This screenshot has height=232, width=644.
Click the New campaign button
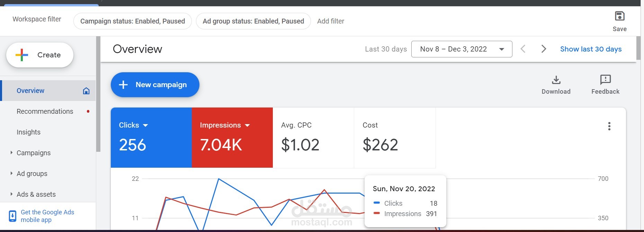[x=155, y=85]
